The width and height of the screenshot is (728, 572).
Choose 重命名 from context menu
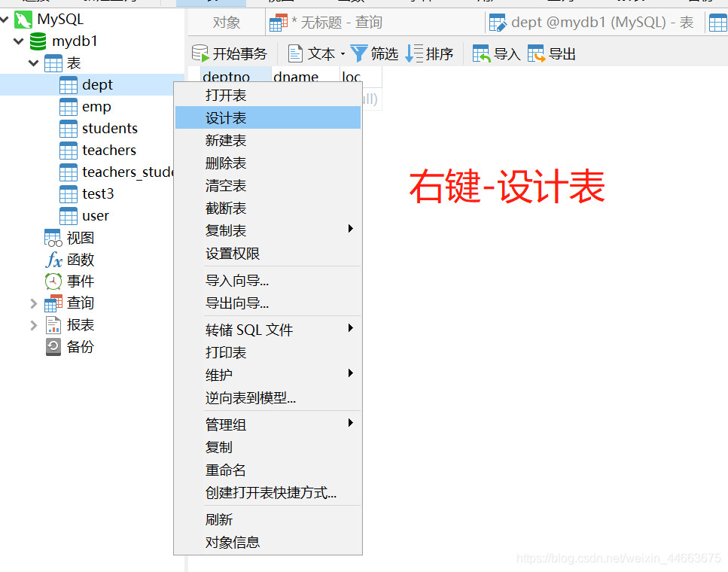click(268, 470)
